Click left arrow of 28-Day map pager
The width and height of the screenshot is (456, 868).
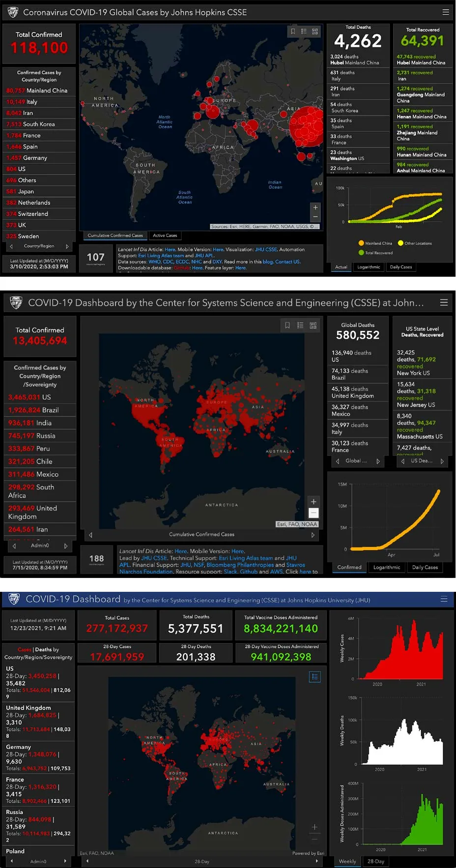87,861
